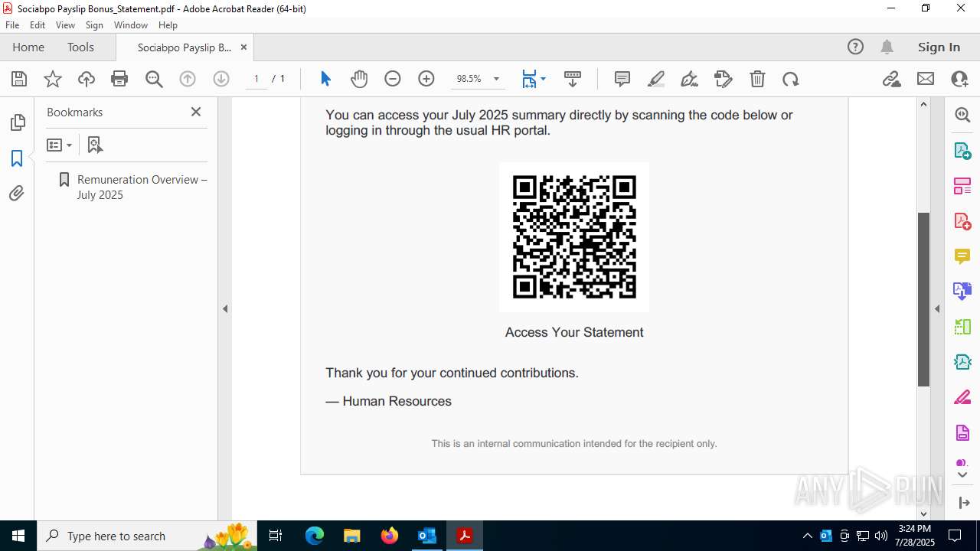
Task: Open Export PDF tool in right pane
Action: click(x=962, y=151)
